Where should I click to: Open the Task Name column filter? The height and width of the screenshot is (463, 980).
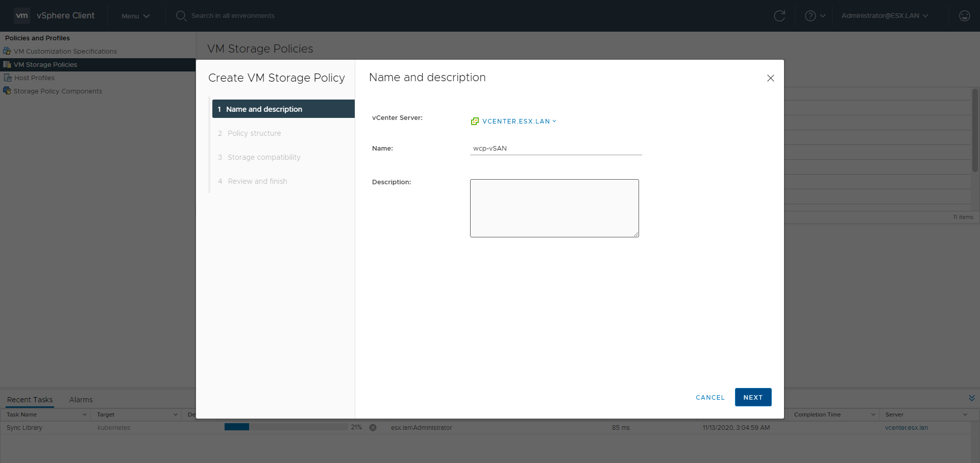[85, 415]
